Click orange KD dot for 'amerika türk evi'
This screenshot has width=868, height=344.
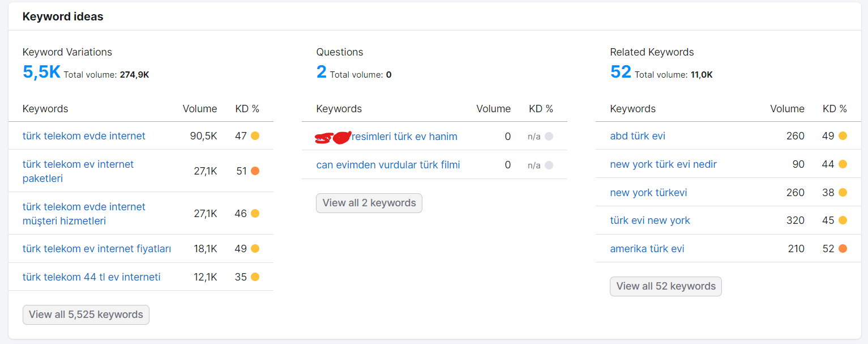(x=843, y=249)
